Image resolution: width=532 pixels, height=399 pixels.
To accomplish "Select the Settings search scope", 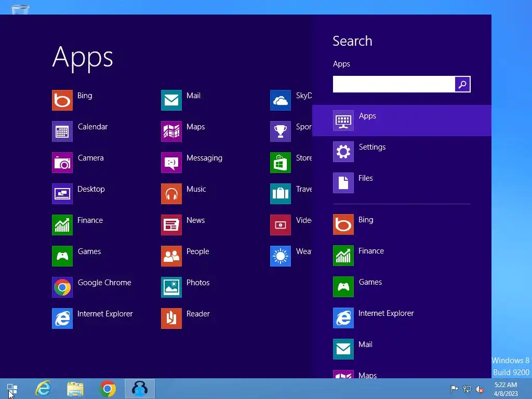I will coord(402,152).
